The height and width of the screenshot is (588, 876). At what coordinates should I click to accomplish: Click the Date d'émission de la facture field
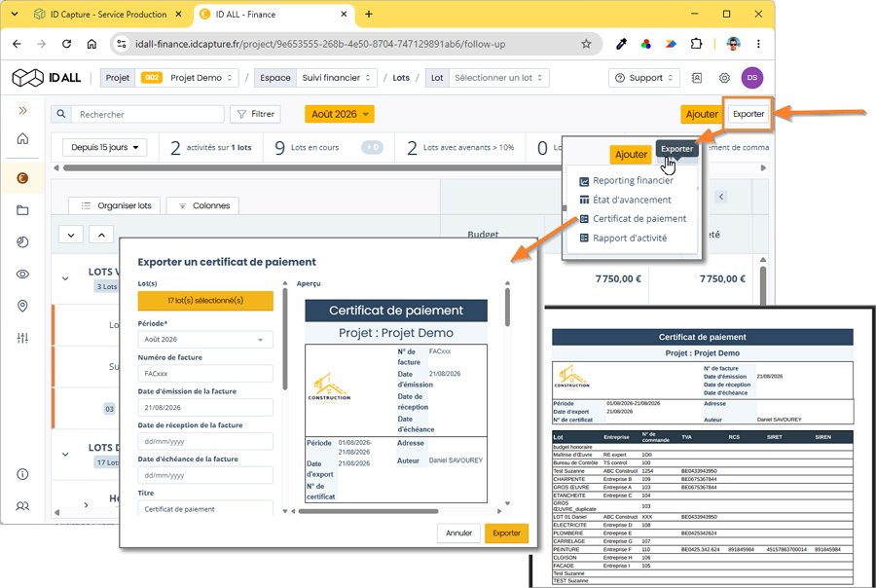pyautogui.click(x=205, y=408)
